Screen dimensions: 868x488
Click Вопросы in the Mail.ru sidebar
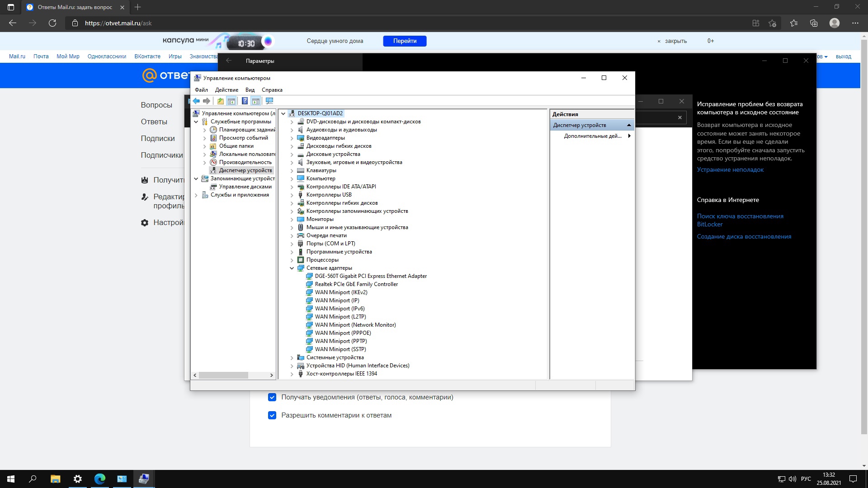pyautogui.click(x=156, y=105)
